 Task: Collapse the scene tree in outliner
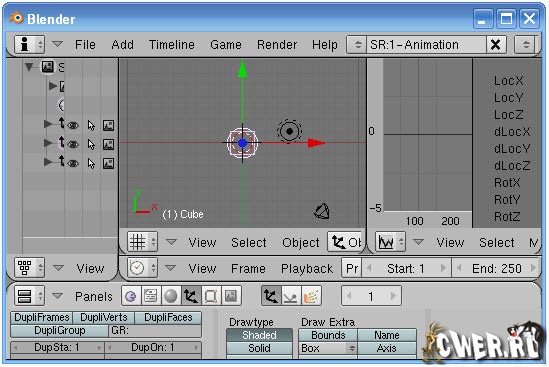click(x=29, y=67)
